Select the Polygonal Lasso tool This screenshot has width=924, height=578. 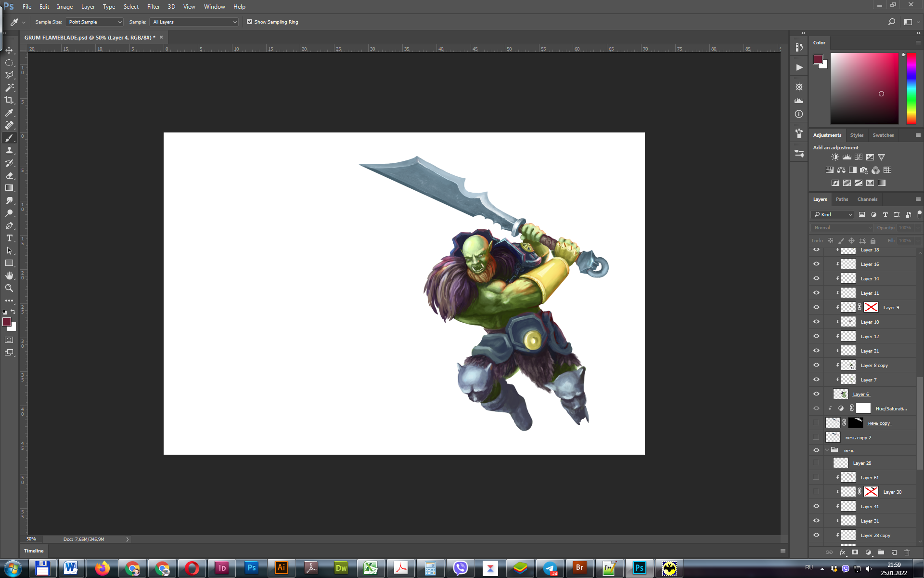pos(9,75)
